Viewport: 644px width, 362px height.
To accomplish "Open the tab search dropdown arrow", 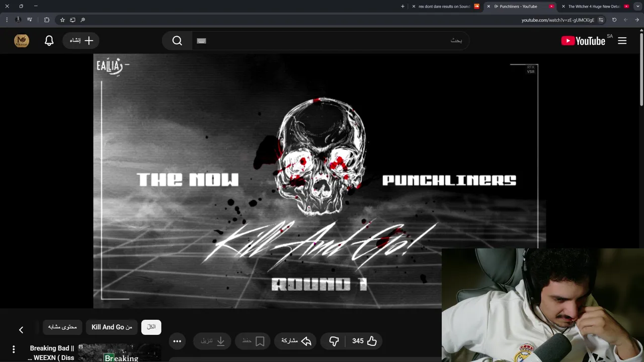I will [x=638, y=7].
